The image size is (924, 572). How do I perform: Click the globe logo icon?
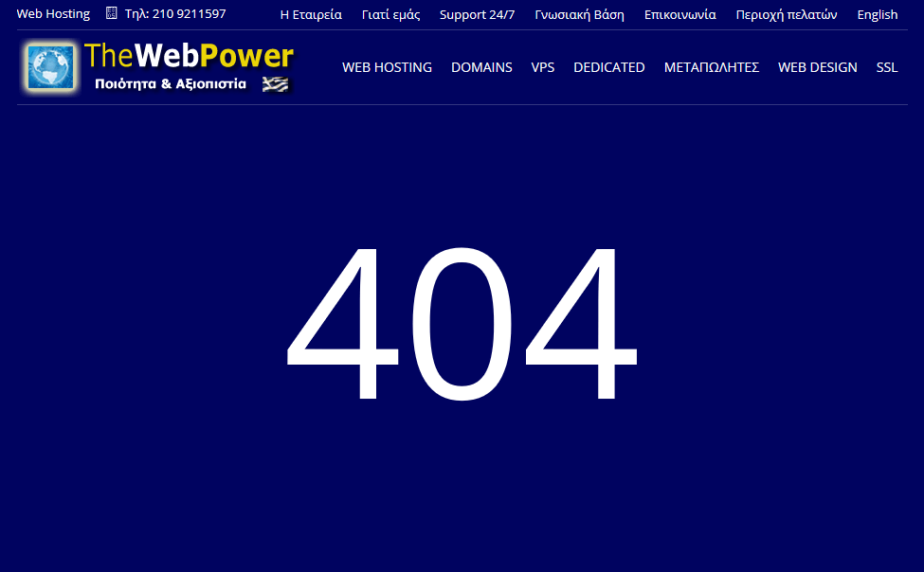click(x=50, y=67)
